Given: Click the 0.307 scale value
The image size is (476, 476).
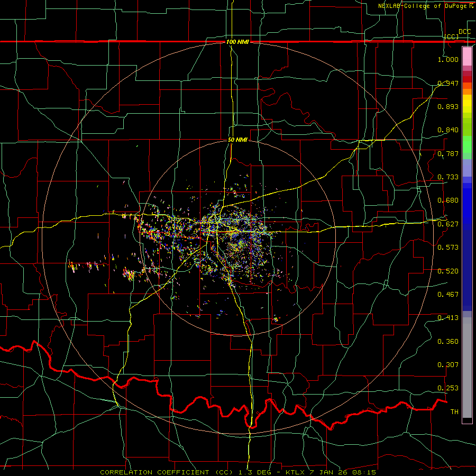Looking at the screenshot, I should point(448,364).
